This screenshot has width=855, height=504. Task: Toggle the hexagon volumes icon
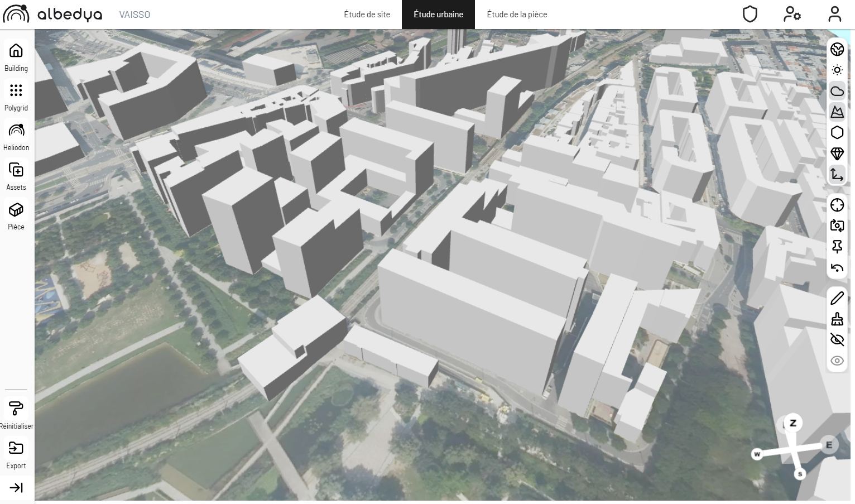pyautogui.click(x=837, y=132)
